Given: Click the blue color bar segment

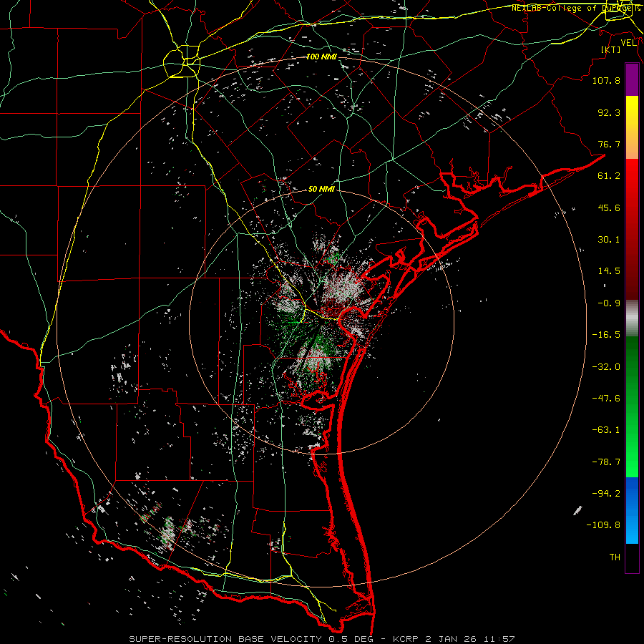Looking at the screenshot, I should 632,510.
